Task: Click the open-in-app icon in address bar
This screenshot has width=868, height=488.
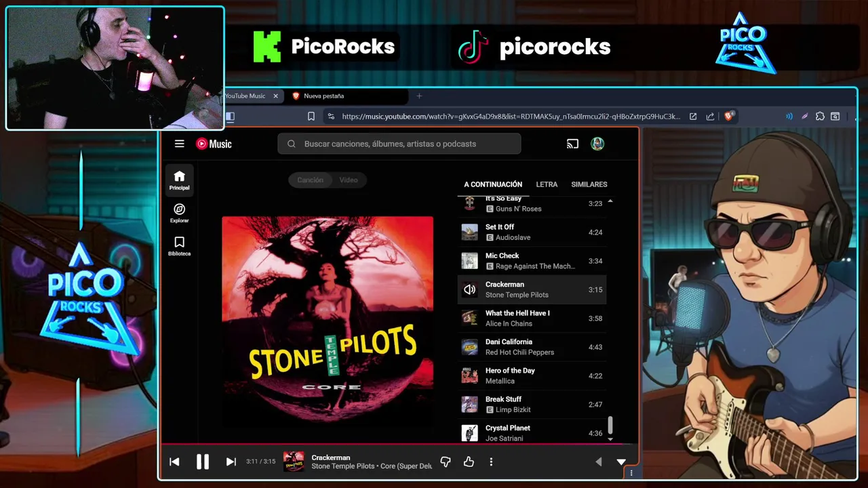Action: coord(693,117)
